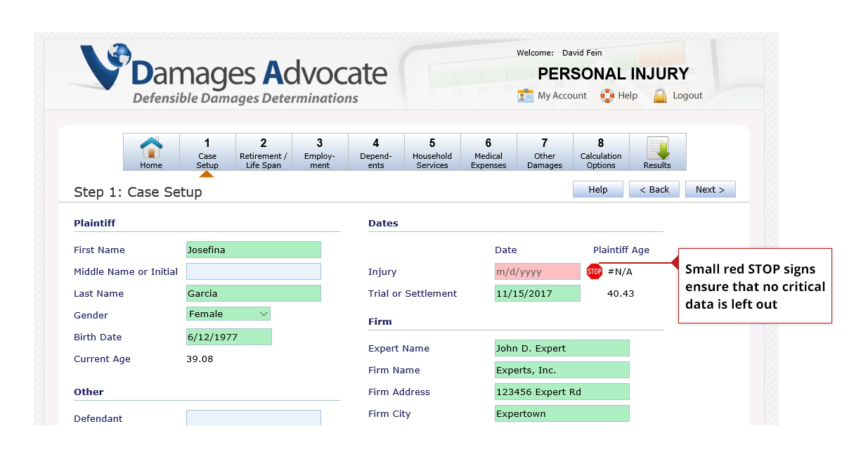Image resolution: width=868 pixels, height=457 pixels.
Task: Go to step 3 Employment
Action: pos(320,152)
